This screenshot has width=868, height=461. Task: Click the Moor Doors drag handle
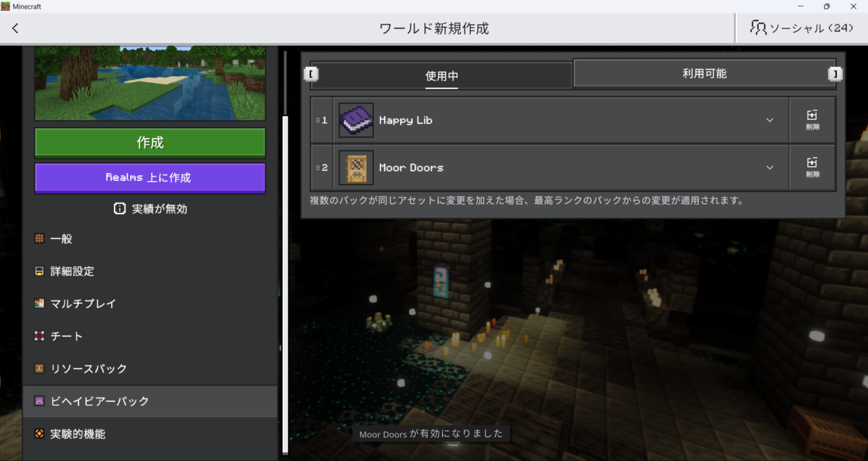click(317, 167)
